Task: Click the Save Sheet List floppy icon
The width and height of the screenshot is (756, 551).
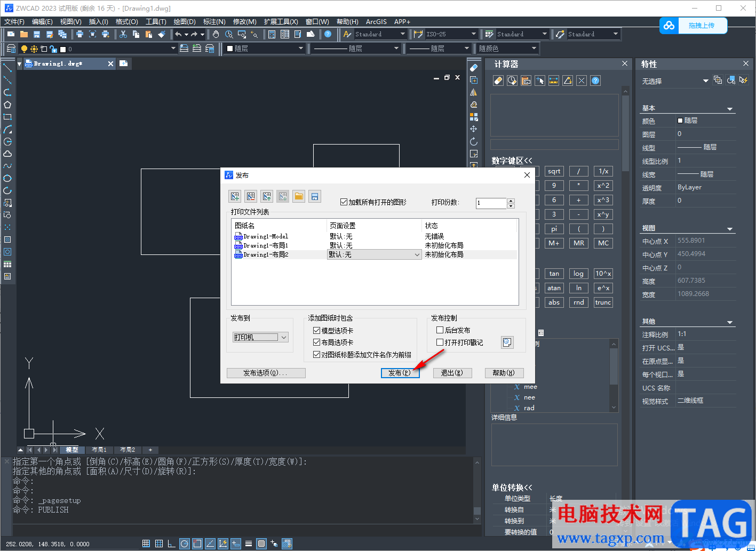Action: pyautogui.click(x=315, y=196)
